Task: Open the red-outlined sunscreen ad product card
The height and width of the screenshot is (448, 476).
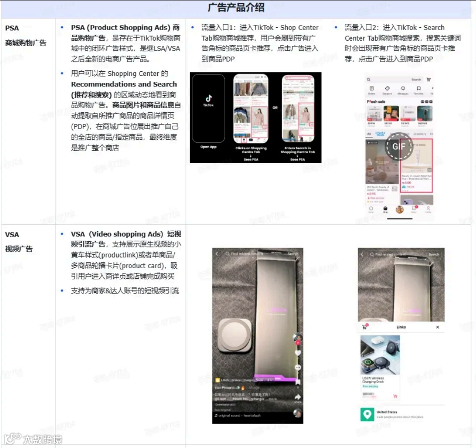Action: point(416,166)
